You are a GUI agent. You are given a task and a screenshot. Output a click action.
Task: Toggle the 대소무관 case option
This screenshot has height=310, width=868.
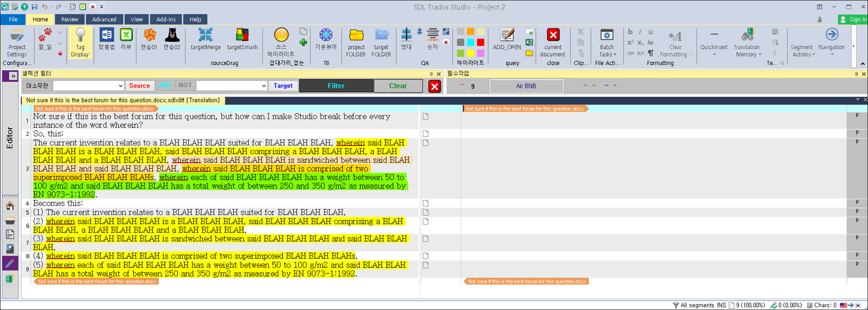pos(37,86)
